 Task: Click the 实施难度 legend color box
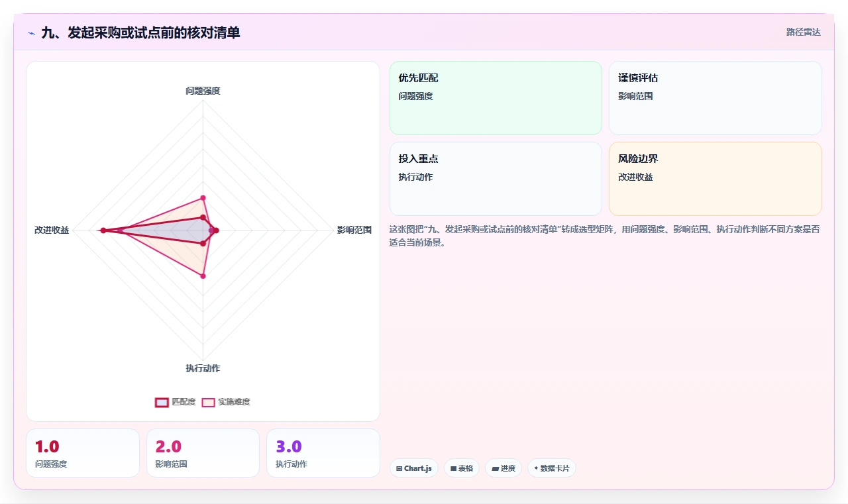tap(209, 402)
